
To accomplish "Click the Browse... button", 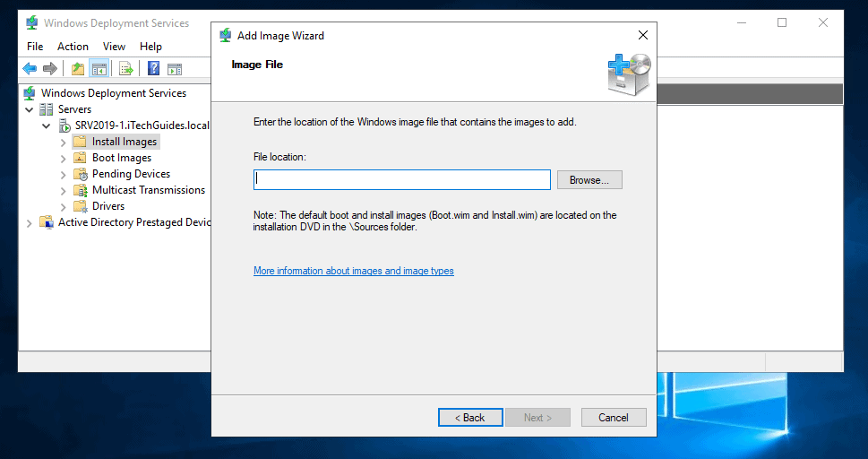I will point(589,180).
